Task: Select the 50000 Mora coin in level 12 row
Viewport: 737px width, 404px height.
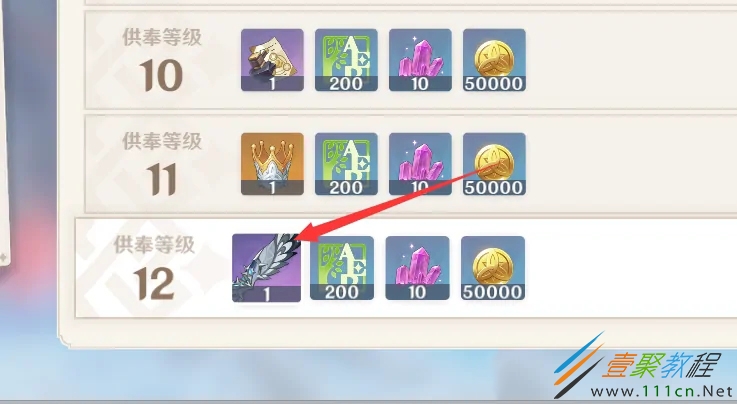Action: (x=493, y=268)
